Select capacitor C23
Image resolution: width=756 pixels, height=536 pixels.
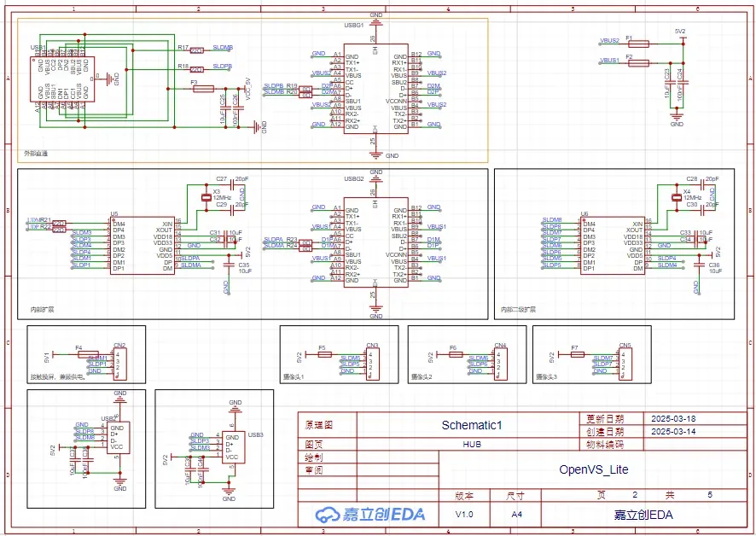pyautogui.click(x=670, y=83)
